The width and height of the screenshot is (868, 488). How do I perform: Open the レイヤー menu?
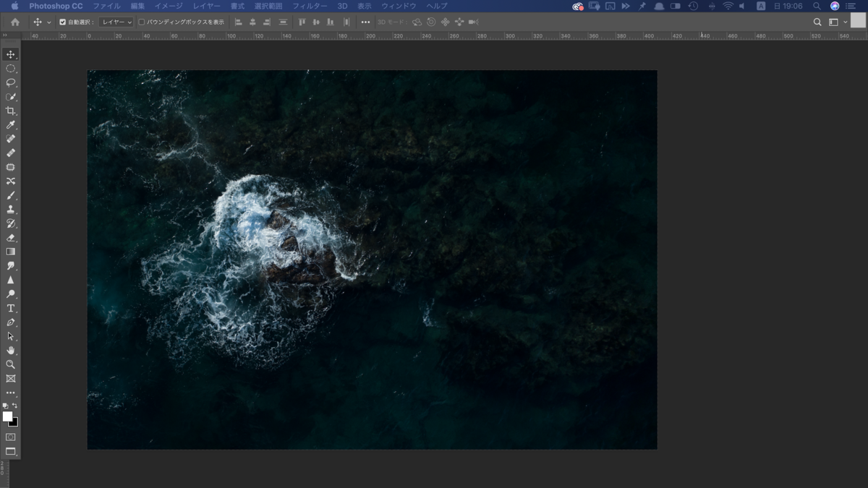(x=207, y=6)
